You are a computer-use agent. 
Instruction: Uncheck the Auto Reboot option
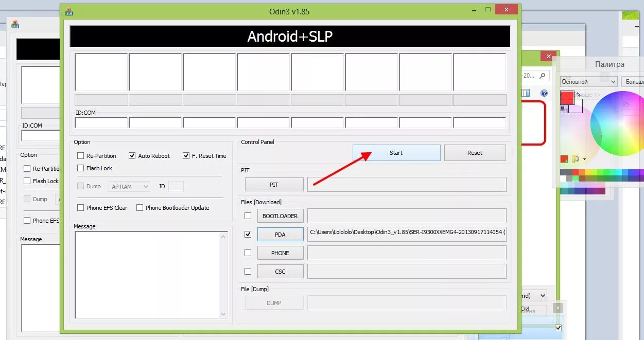tap(132, 156)
